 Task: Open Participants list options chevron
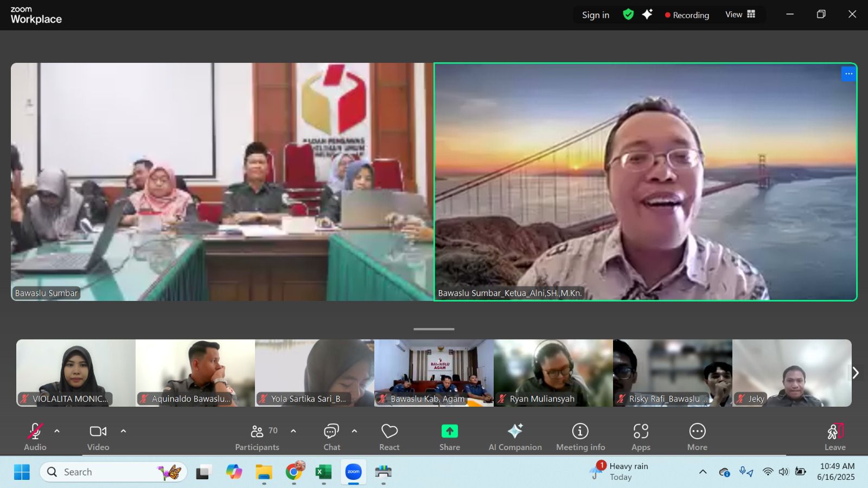293,431
